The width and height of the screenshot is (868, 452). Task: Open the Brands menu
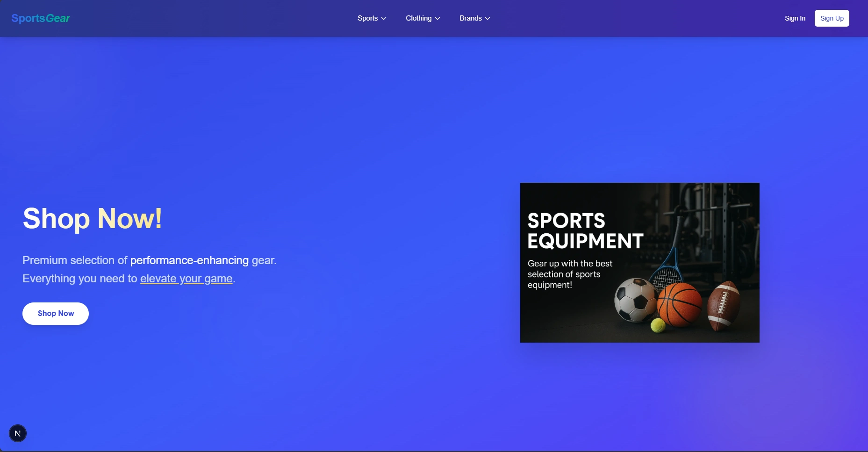coord(475,18)
